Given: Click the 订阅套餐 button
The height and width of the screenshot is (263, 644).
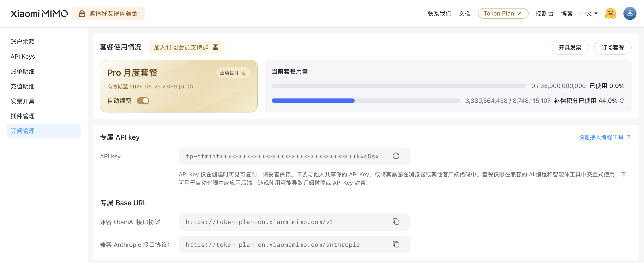Looking at the screenshot, I should 613,47.
